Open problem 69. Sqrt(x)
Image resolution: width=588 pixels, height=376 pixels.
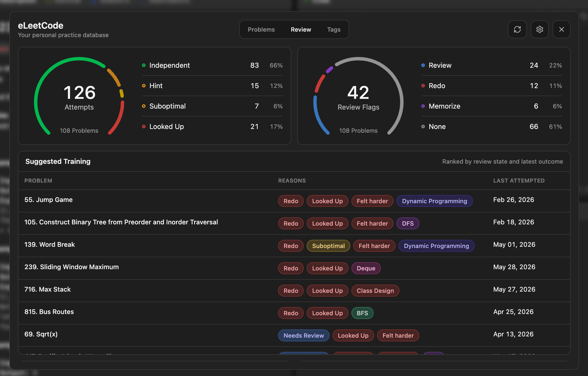[x=41, y=334]
